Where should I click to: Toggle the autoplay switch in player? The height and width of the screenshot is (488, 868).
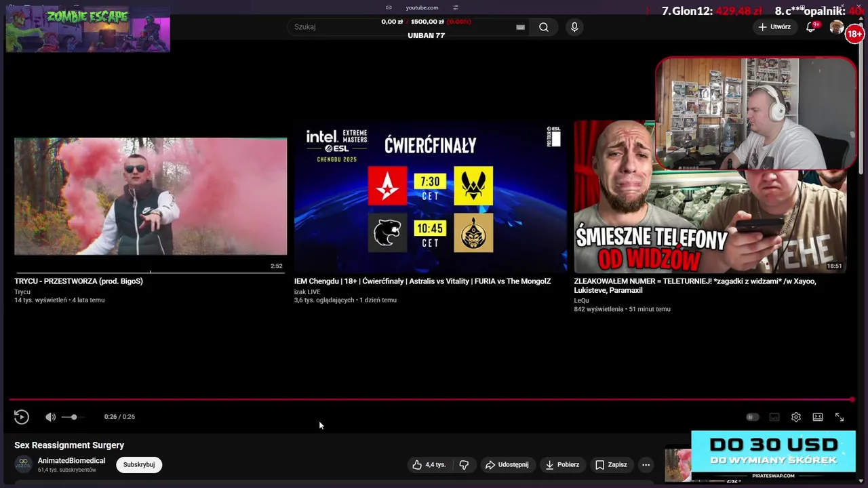click(x=752, y=417)
